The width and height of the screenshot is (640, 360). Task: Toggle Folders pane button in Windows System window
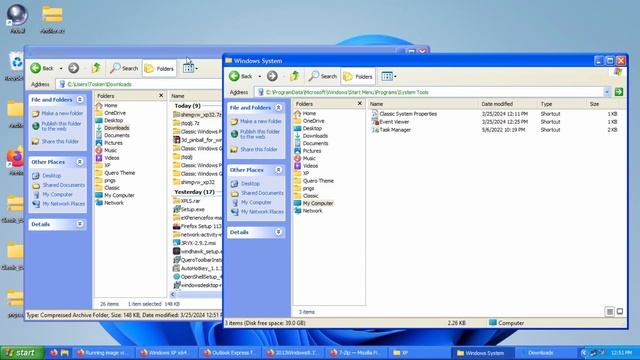click(x=358, y=76)
